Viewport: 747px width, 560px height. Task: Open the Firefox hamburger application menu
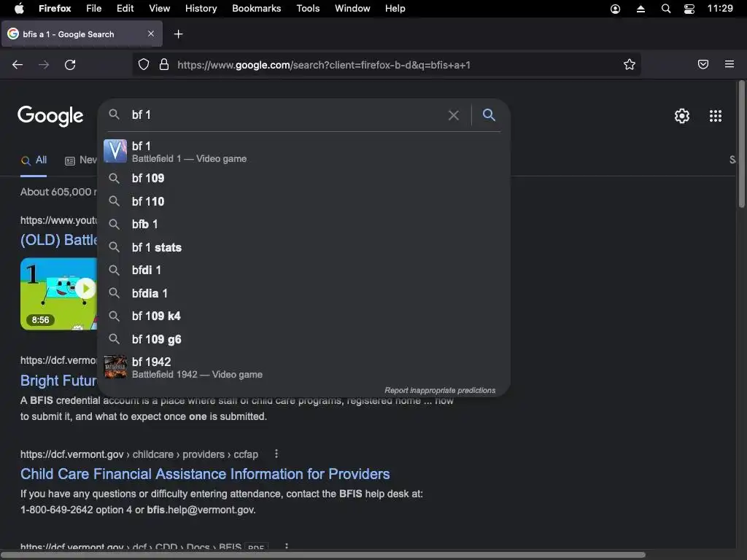coord(729,64)
